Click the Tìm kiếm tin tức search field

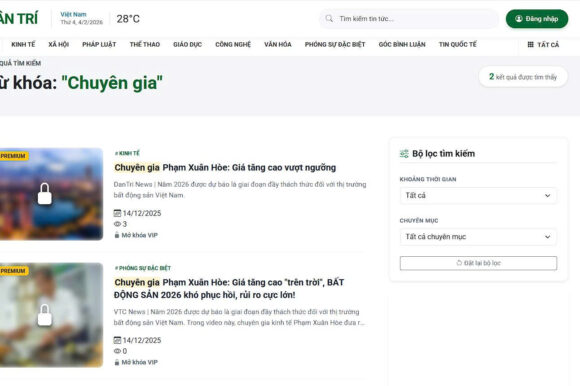tap(409, 18)
